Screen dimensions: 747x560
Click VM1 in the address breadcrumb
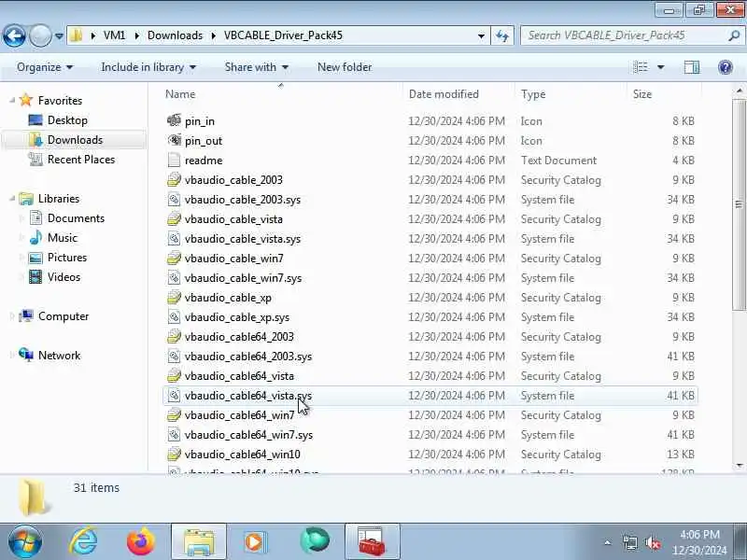point(114,35)
